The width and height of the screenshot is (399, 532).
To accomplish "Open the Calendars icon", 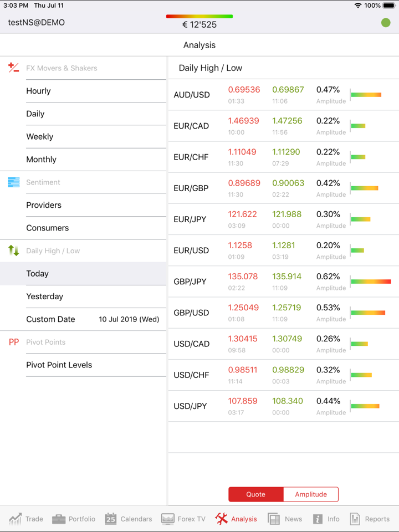I will [x=111, y=519].
